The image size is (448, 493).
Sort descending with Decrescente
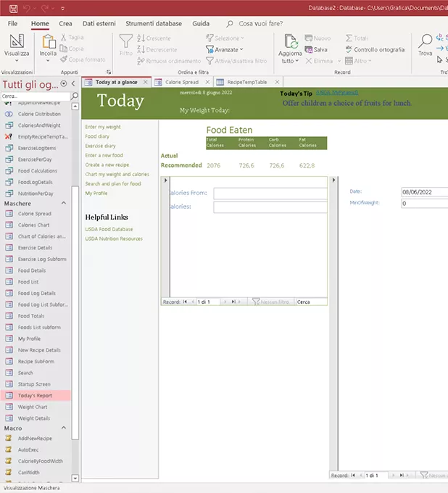pyautogui.click(x=157, y=49)
